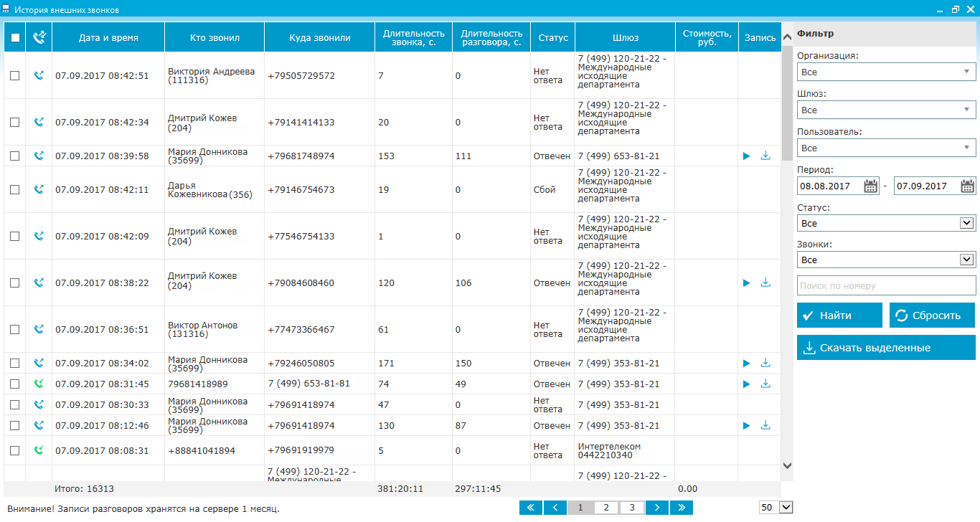Open calendar for end date 07.09.2017
The image size is (980, 522).
[968, 186]
